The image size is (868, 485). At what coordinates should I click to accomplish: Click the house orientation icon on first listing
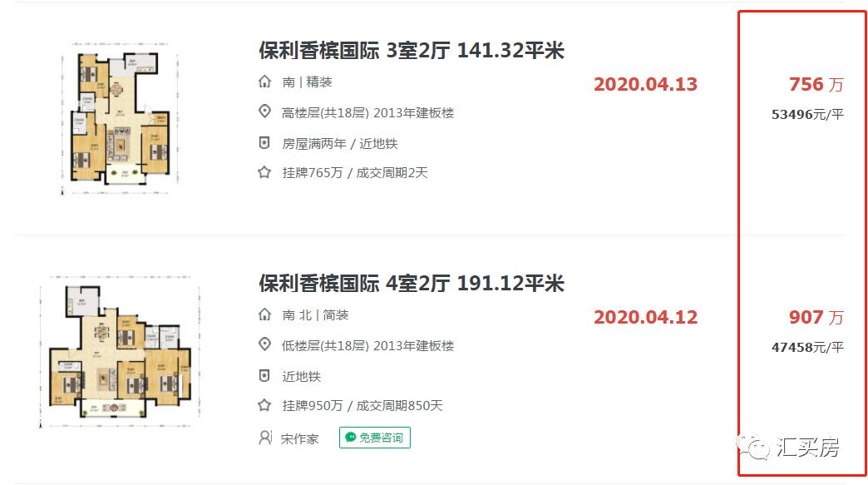(262, 82)
